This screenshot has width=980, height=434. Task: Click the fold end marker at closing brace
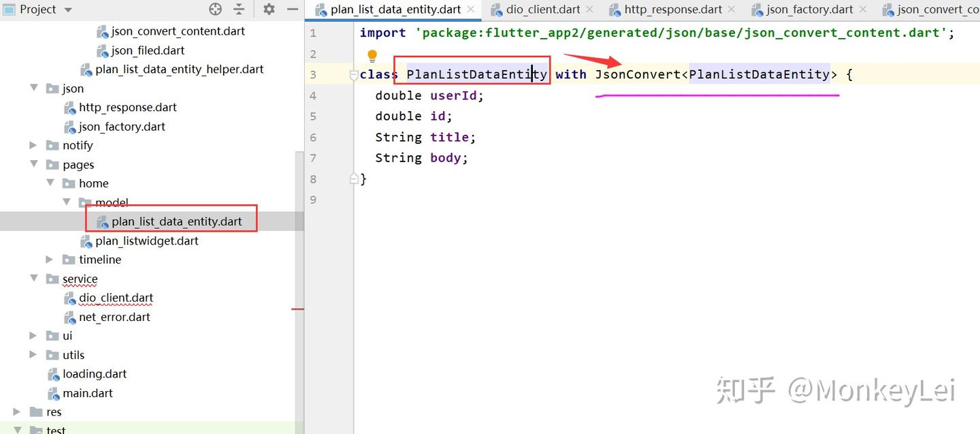[353, 179]
